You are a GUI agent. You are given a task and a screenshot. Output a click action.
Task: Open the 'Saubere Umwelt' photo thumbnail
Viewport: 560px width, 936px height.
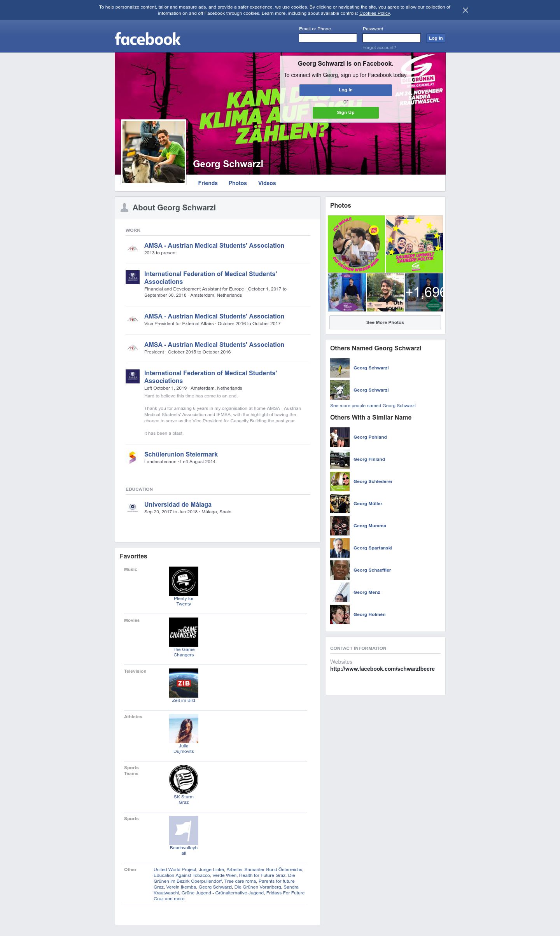414,244
